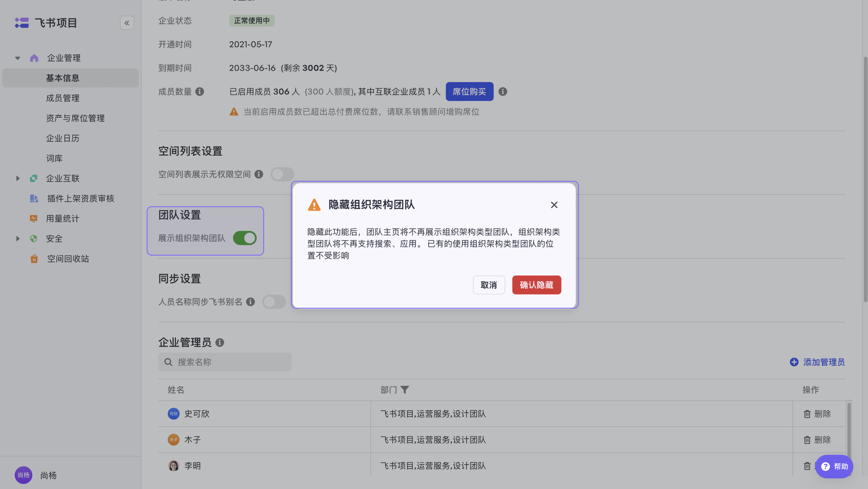Click the 正常使用中 status badge
Viewport: 868px width, 489px height.
coord(252,20)
